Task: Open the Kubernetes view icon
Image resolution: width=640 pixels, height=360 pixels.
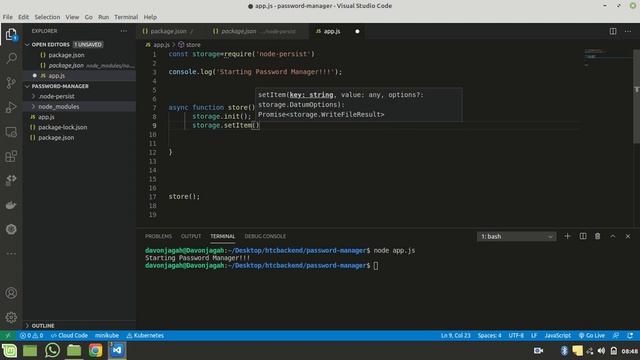Action: tap(11, 229)
